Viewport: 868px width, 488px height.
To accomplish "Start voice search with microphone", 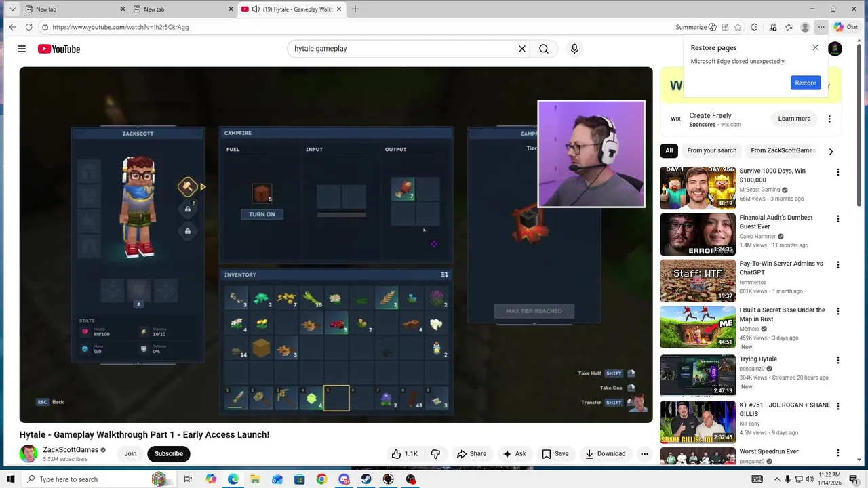I will 574,49.
